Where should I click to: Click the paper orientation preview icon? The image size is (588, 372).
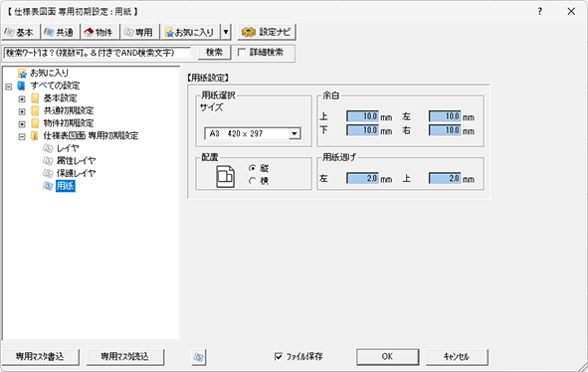[x=225, y=176]
